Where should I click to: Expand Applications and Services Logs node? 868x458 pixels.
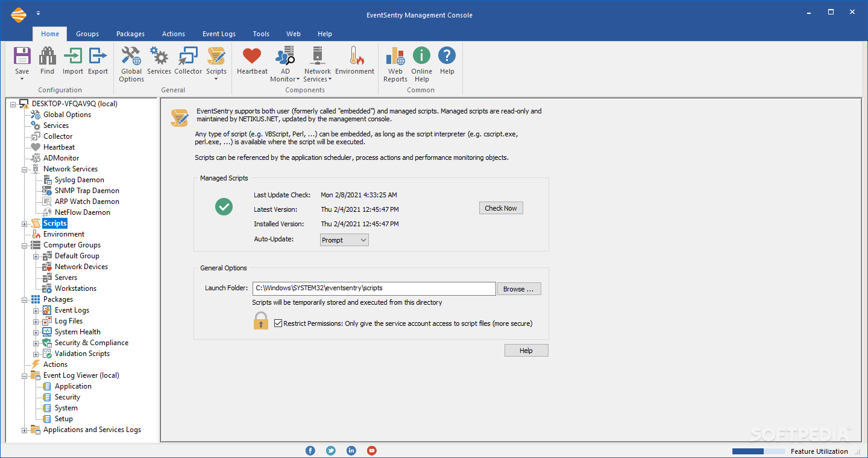(x=25, y=430)
